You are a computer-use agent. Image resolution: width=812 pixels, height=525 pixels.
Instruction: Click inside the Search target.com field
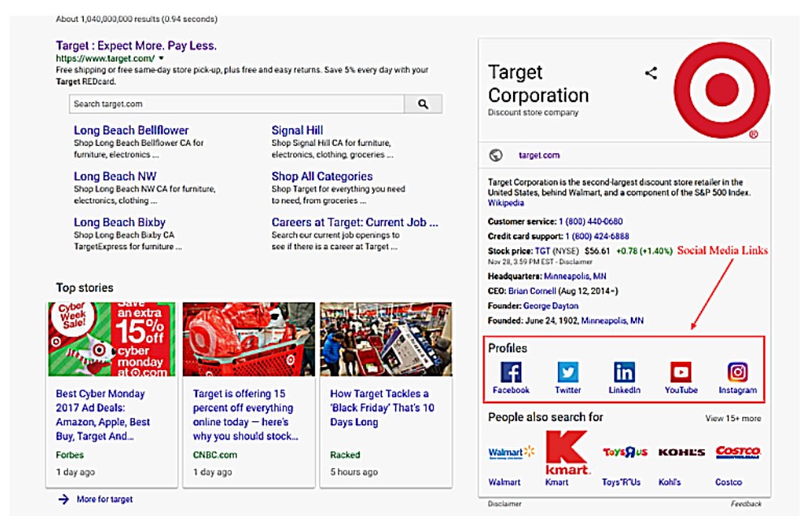(x=235, y=104)
